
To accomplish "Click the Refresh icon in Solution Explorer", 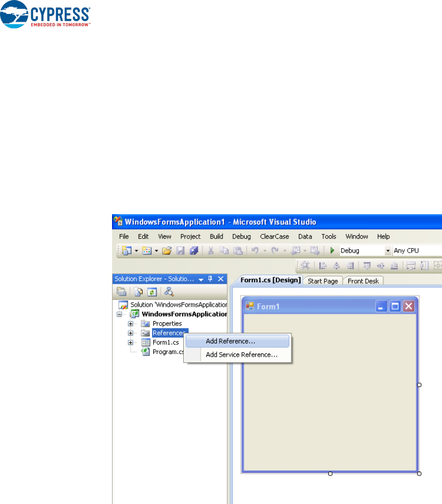I will pos(152,292).
